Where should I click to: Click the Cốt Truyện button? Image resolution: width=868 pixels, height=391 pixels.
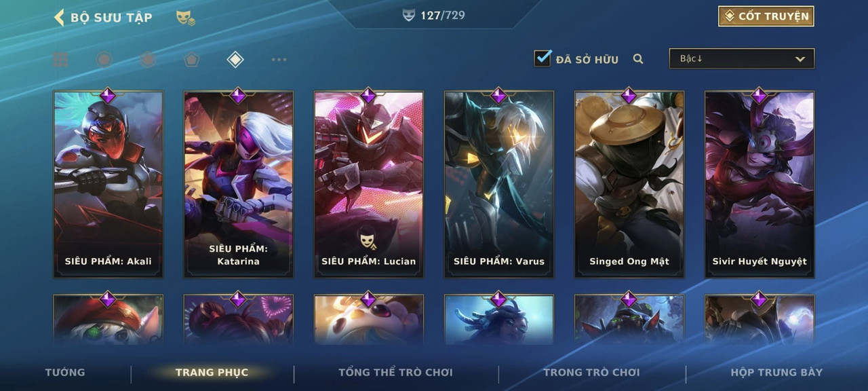[766, 16]
